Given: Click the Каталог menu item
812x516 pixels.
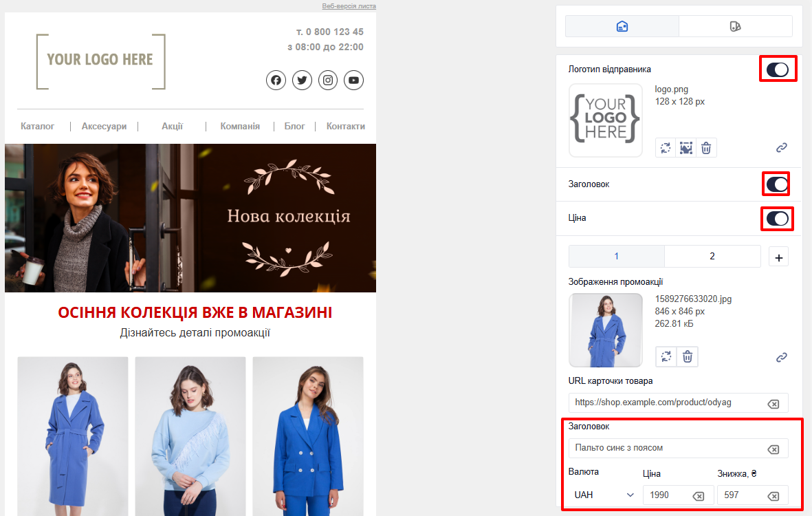Looking at the screenshot, I should point(37,126).
